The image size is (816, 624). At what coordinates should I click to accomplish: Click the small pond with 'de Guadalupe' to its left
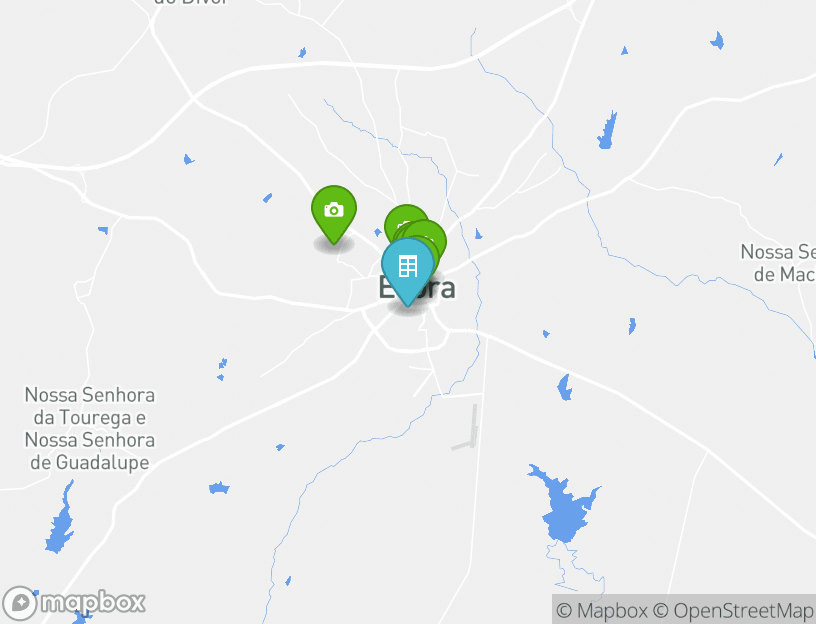(219, 488)
